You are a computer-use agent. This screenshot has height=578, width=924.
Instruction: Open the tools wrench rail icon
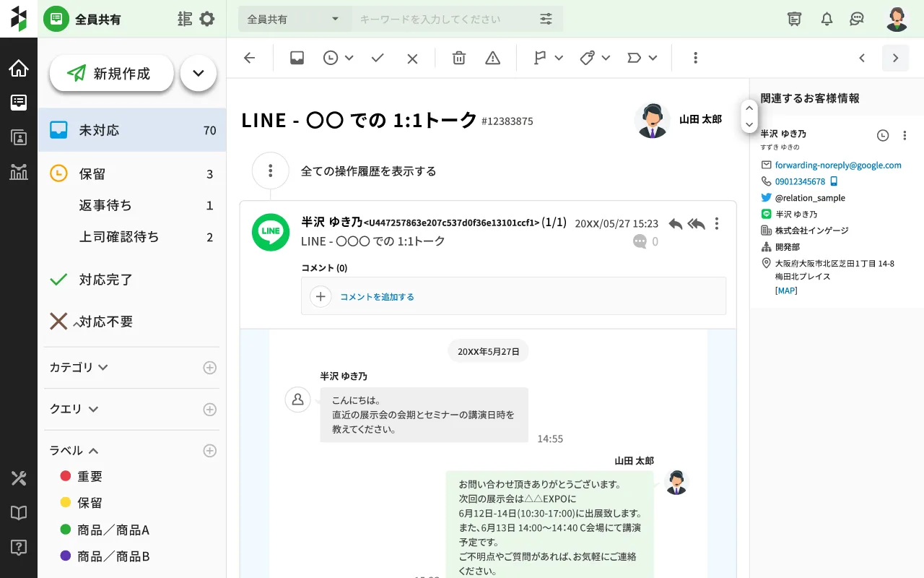19,478
